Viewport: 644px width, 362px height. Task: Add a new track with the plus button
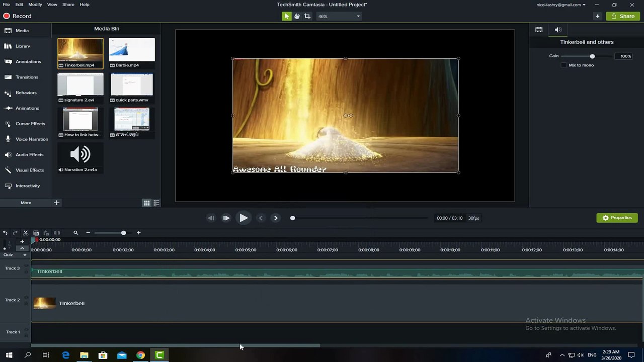click(x=22, y=241)
